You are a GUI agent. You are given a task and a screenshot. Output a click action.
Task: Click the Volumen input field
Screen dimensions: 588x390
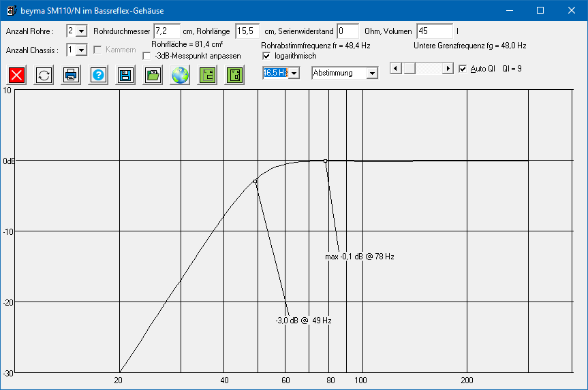point(435,31)
